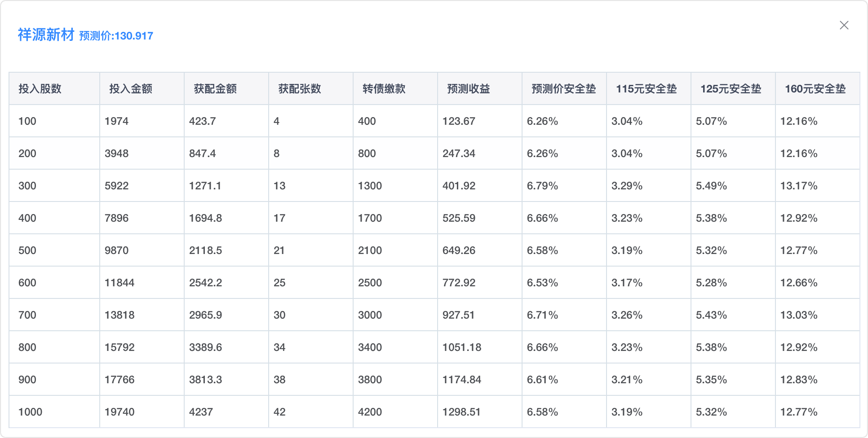Select the 772.92 predicted profit cell

(x=459, y=283)
